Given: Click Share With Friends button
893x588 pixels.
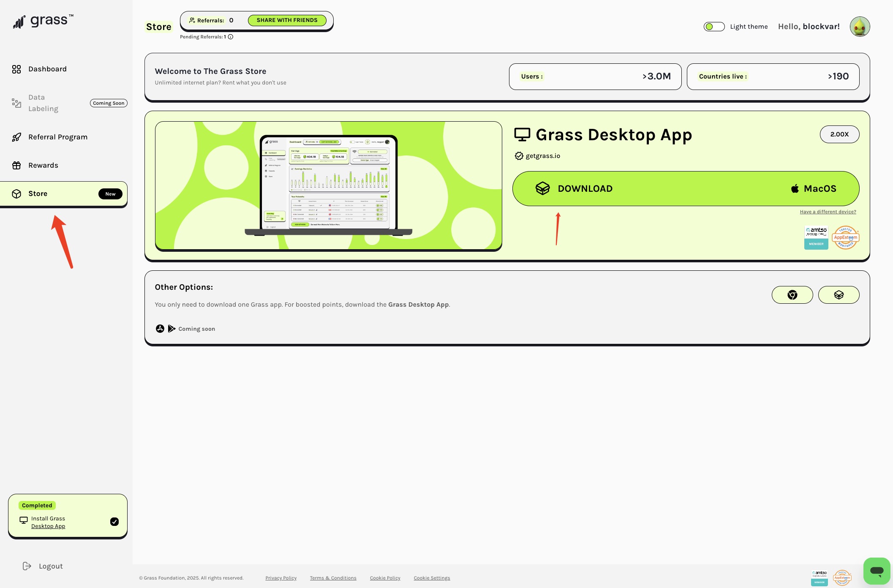Looking at the screenshot, I should (x=287, y=20).
